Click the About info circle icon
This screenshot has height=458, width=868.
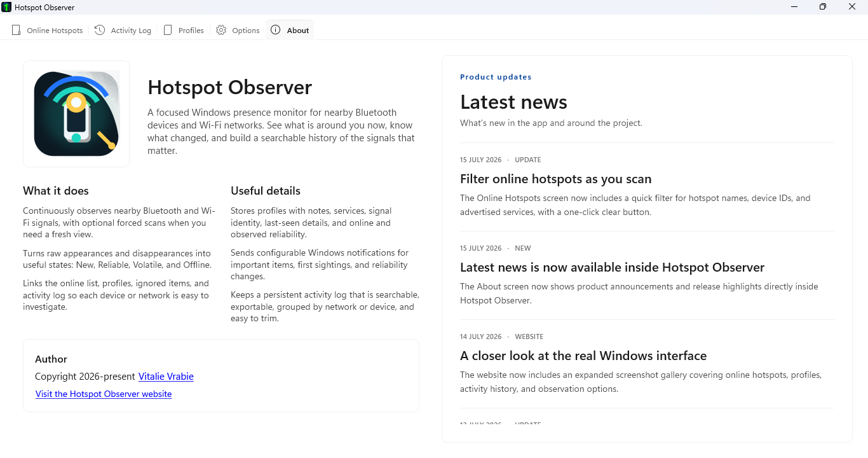[275, 30]
